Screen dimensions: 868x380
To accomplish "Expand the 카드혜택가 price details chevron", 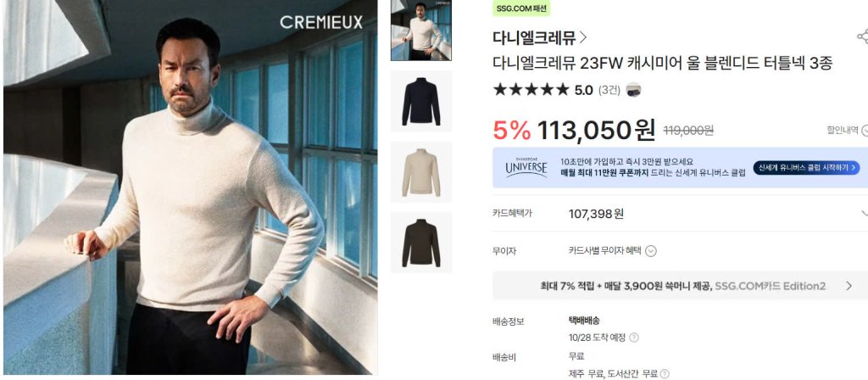I will (864, 213).
